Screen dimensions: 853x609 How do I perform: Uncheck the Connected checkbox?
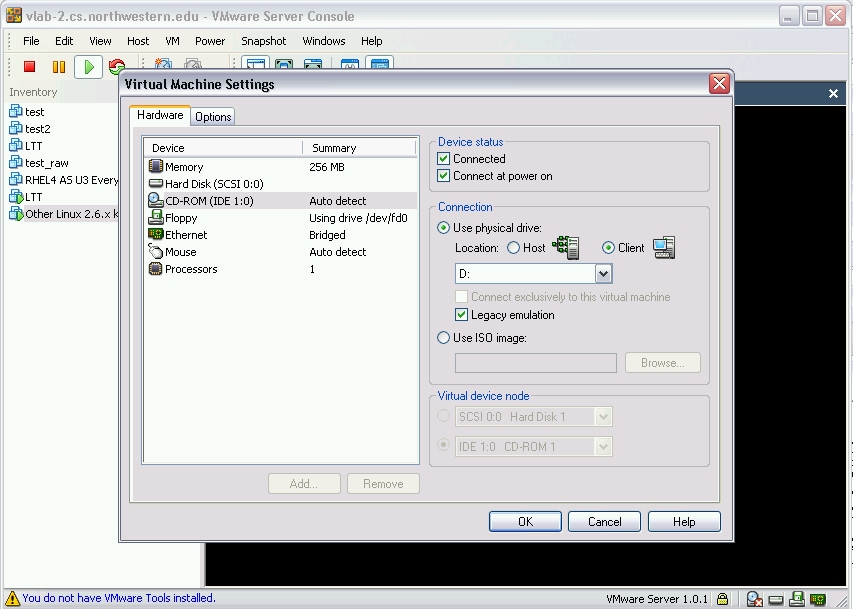tap(443, 159)
